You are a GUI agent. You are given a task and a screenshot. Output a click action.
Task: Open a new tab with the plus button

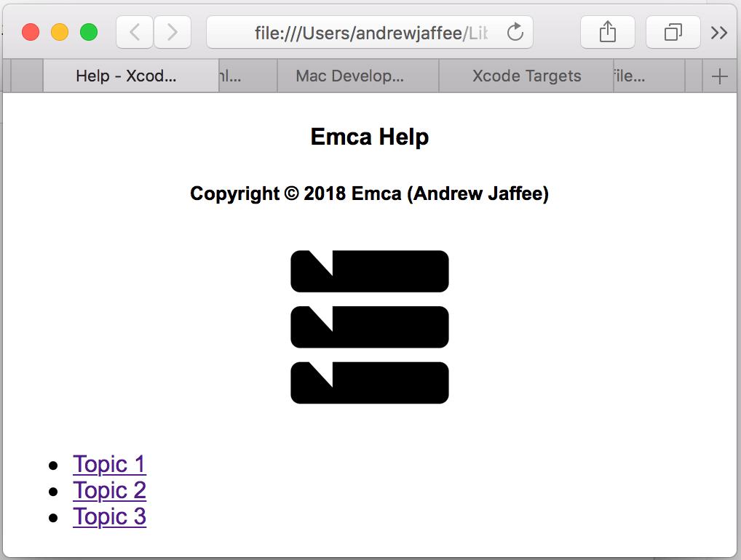(719, 76)
